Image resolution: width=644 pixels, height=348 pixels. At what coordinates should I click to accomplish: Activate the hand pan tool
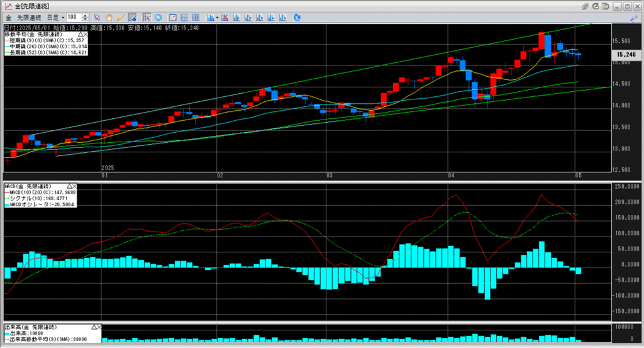click(x=109, y=17)
